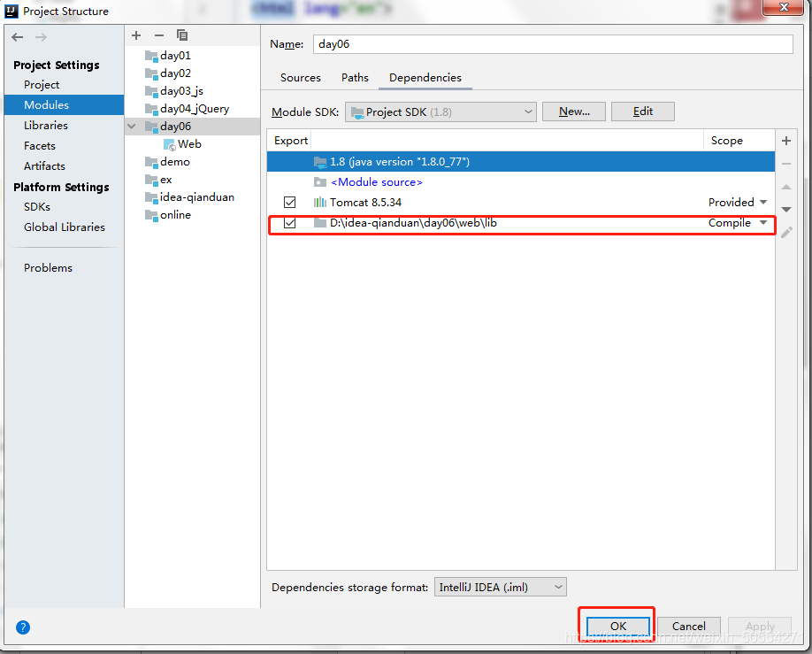
Task: Open Artifacts settings
Action: click(44, 166)
